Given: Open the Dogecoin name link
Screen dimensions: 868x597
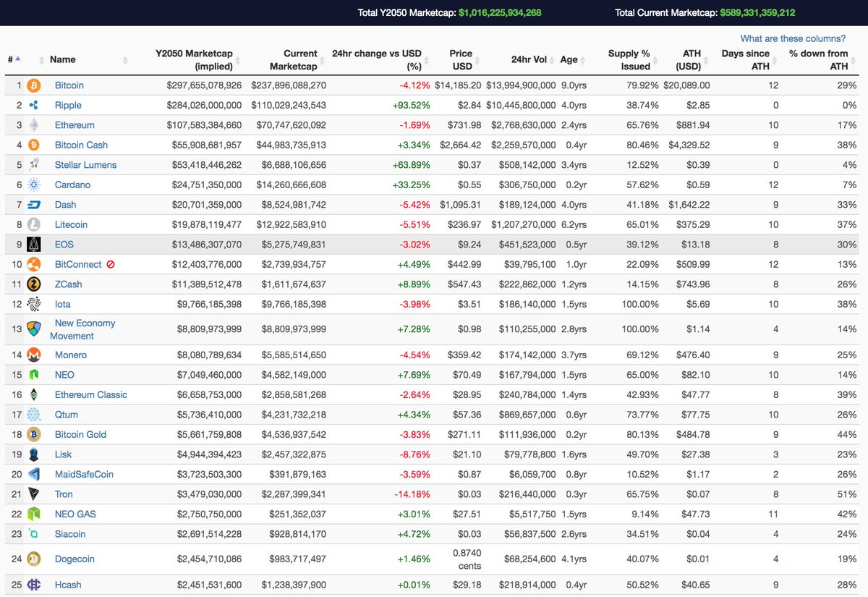Looking at the screenshot, I should pos(75,559).
